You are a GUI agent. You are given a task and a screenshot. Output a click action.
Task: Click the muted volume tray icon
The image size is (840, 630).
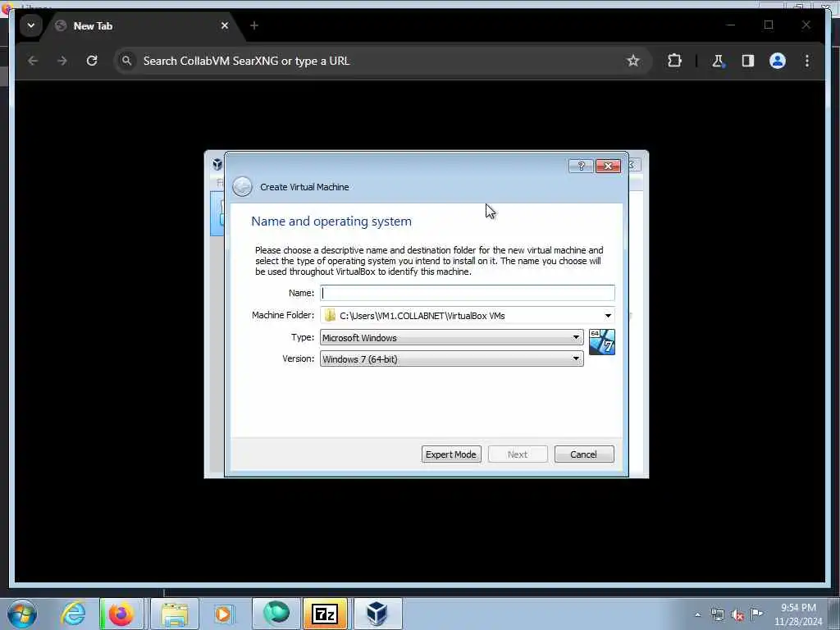click(737, 615)
